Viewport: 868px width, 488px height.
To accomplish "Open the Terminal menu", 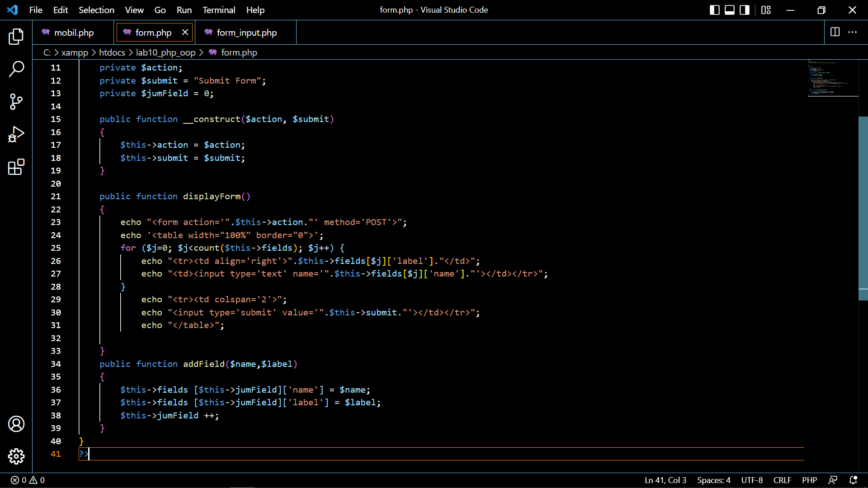I will (x=219, y=9).
